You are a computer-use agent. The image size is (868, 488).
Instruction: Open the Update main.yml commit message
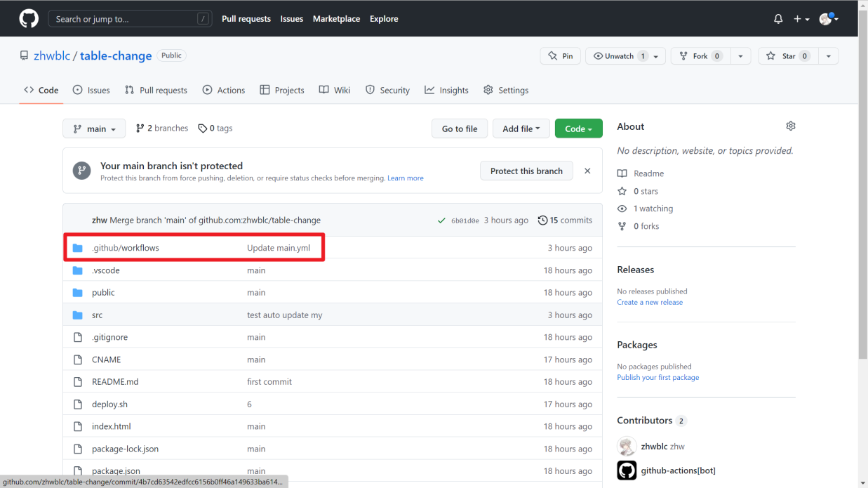point(279,248)
